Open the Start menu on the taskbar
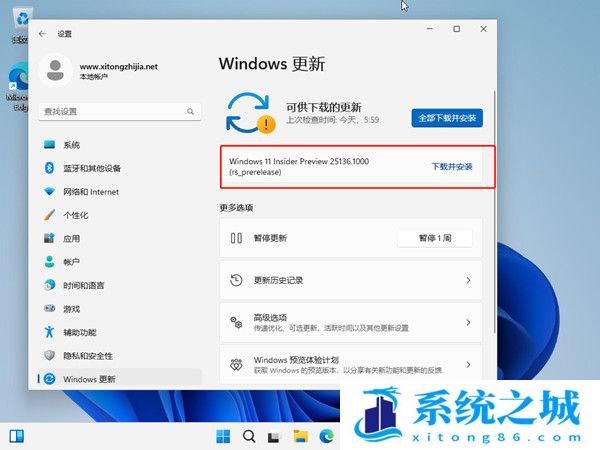Viewport: 600px width, 450px height. click(223, 436)
